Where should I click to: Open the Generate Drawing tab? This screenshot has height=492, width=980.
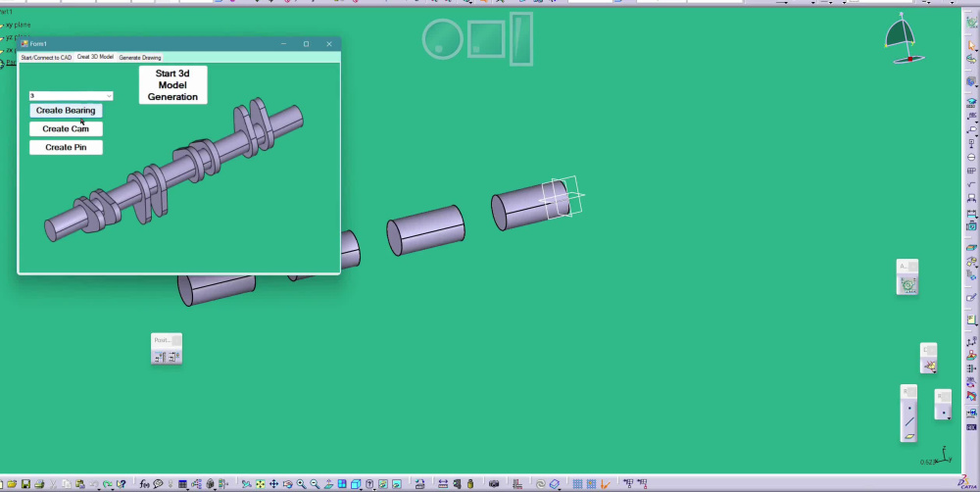click(x=140, y=58)
